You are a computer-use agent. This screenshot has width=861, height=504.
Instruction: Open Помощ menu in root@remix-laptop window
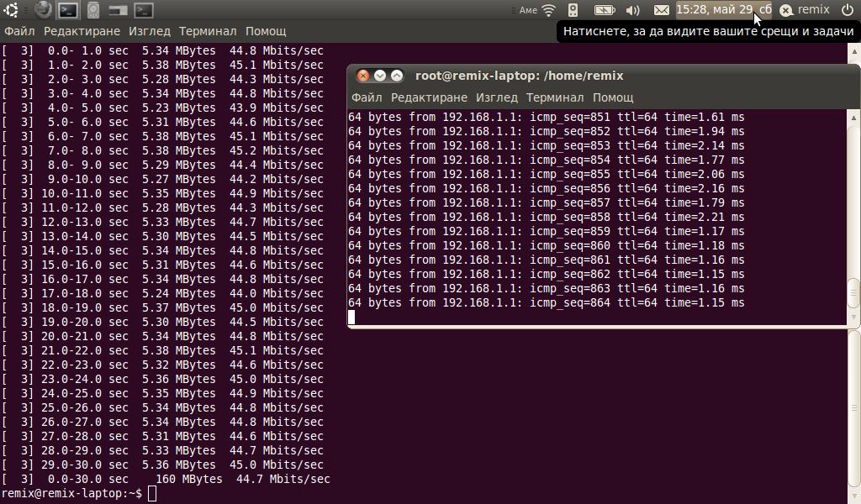pos(613,97)
